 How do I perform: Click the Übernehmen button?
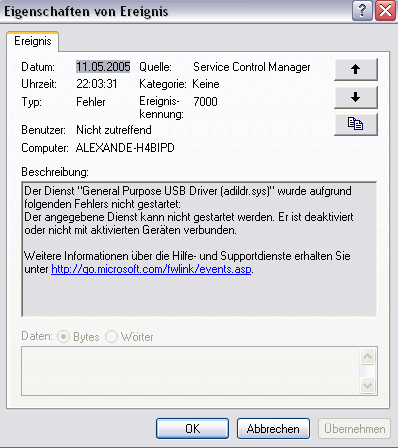354,429
